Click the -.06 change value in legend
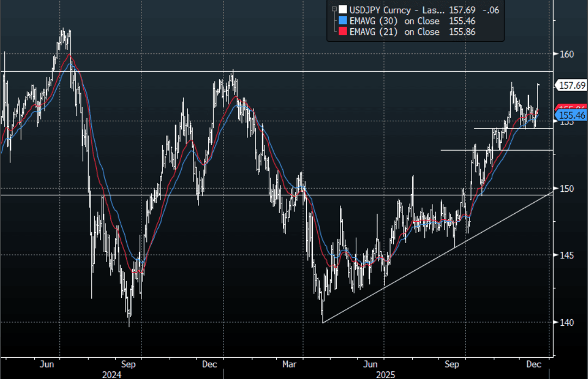The height and width of the screenshot is (379, 588). tap(491, 9)
